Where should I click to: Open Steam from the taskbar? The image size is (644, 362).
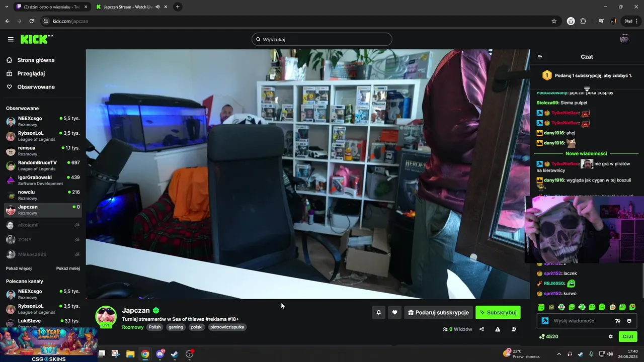click(x=175, y=354)
